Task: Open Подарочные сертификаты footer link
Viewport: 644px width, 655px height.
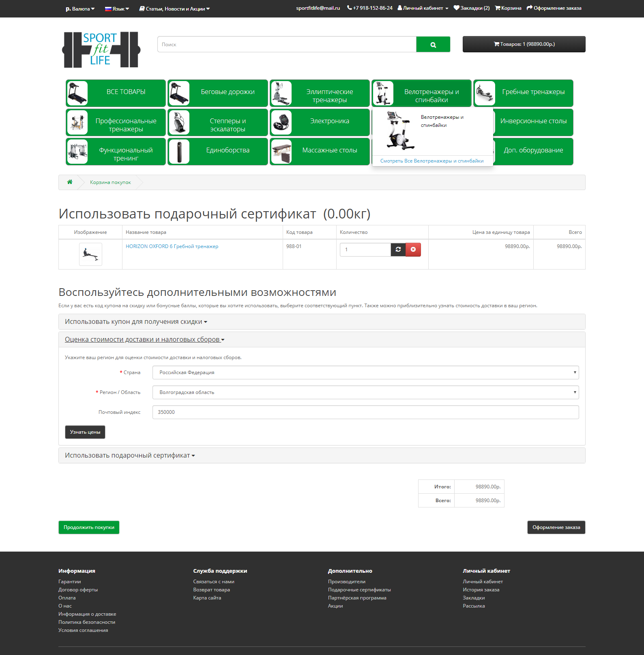Action: 359,590
